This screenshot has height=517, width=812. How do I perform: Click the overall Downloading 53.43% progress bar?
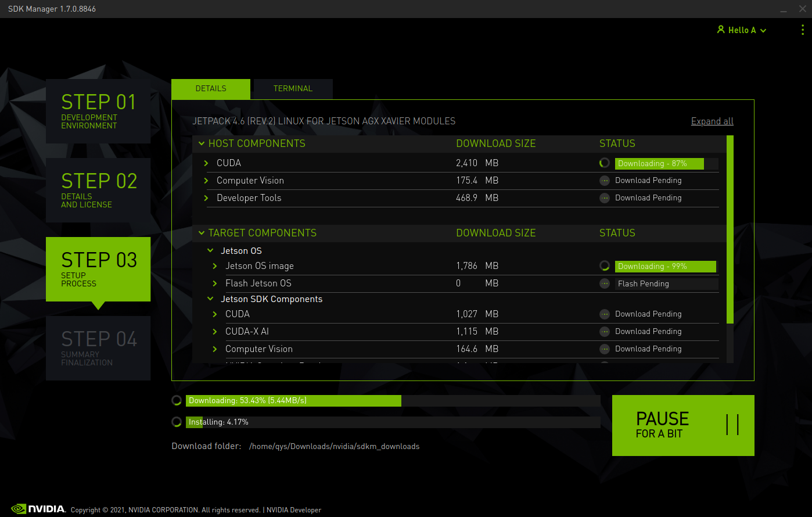tap(393, 401)
